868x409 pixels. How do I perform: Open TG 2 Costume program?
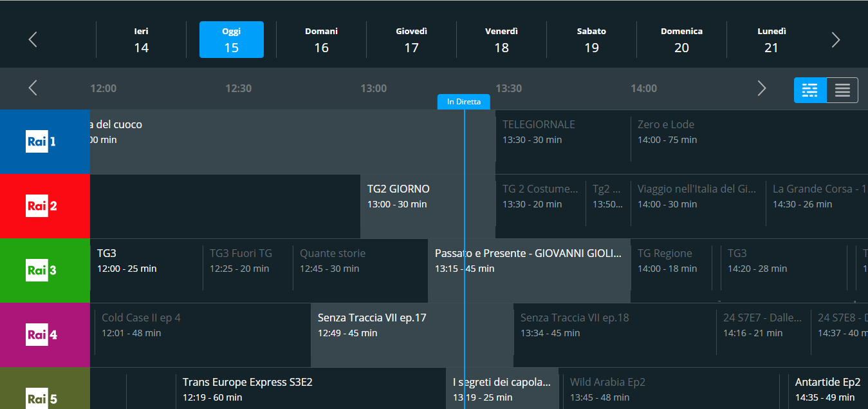[x=540, y=206]
